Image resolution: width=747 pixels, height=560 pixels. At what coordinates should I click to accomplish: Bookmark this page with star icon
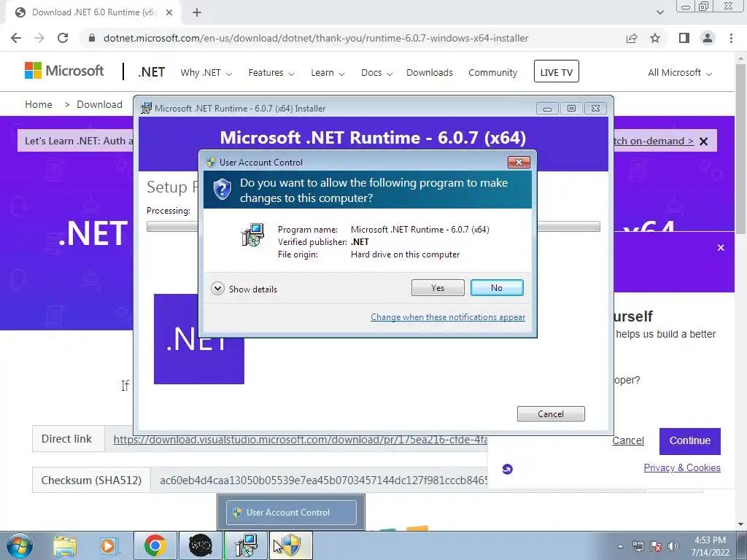point(655,38)
